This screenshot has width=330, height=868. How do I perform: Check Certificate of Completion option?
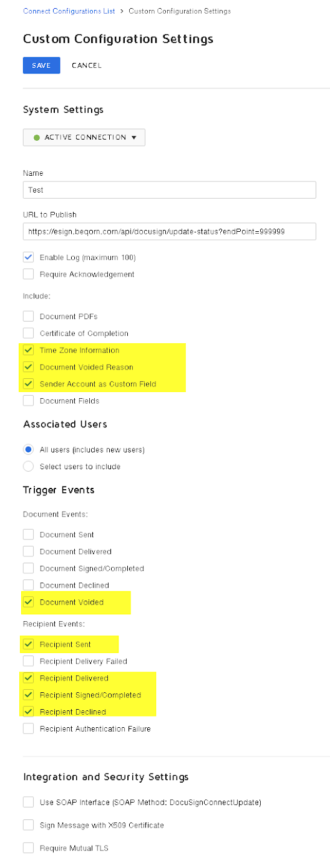click(28, 333)
